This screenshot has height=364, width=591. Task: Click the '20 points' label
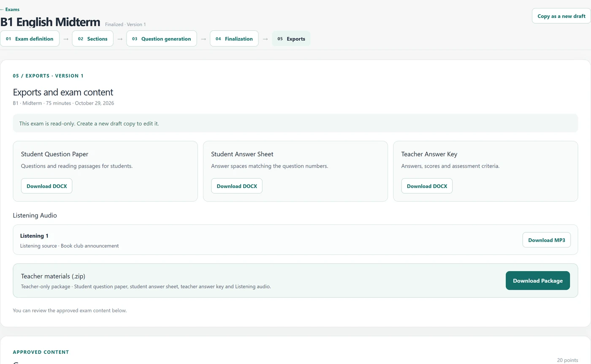click(567, 360)
